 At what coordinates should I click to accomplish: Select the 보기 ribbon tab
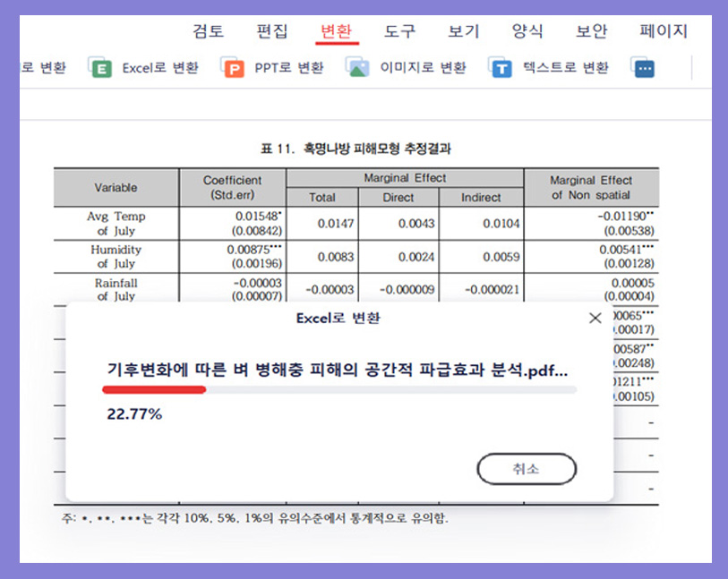click(462, 31)
